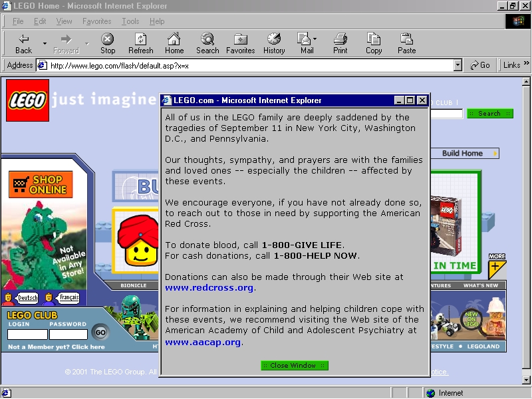
Task: Click the Forward toolbar button
Action: point(66,43)
